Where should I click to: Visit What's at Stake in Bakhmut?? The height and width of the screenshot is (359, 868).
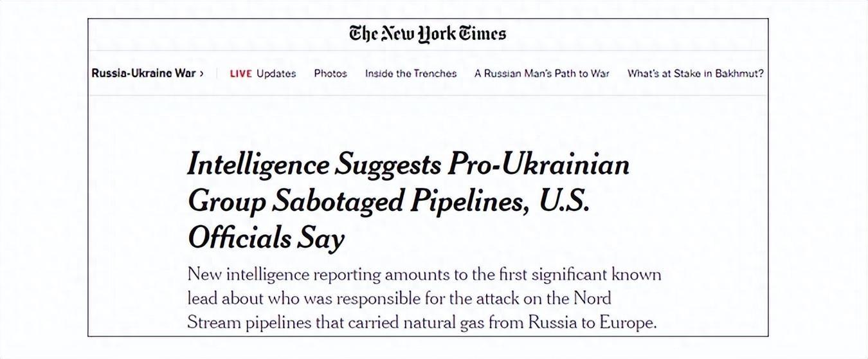tap(695, 73)
